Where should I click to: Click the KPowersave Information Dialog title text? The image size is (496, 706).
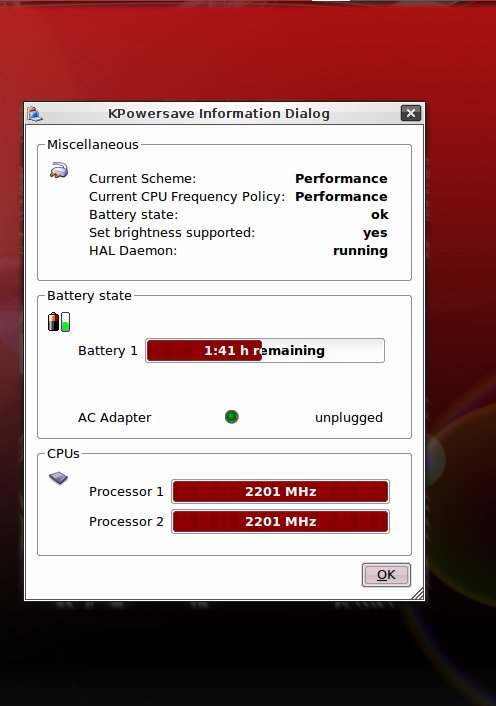pos(219,113)
